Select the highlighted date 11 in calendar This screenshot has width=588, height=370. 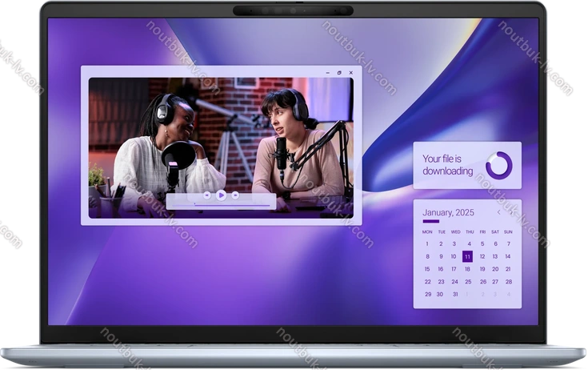[x=467, y=256]
